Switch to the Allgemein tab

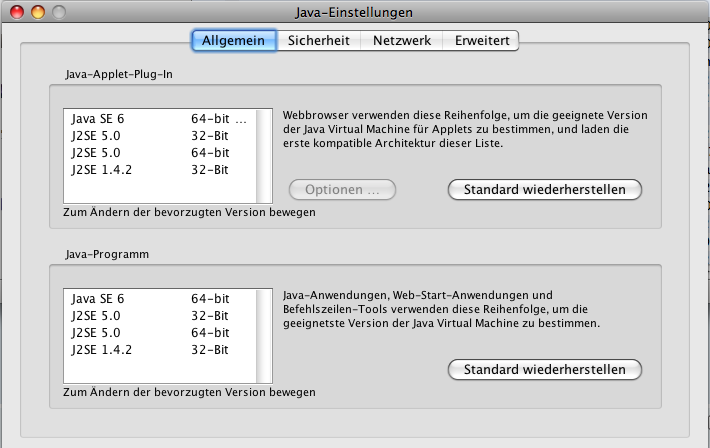233,41
